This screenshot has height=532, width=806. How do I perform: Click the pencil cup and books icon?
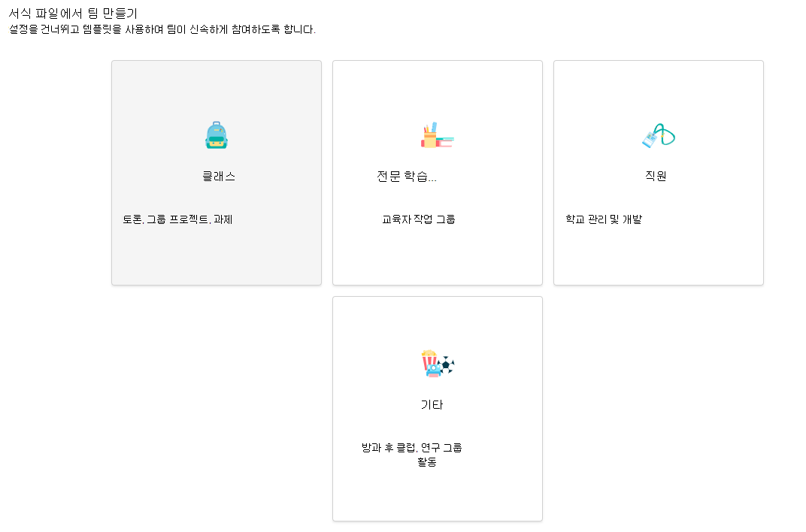coord(438,135)
